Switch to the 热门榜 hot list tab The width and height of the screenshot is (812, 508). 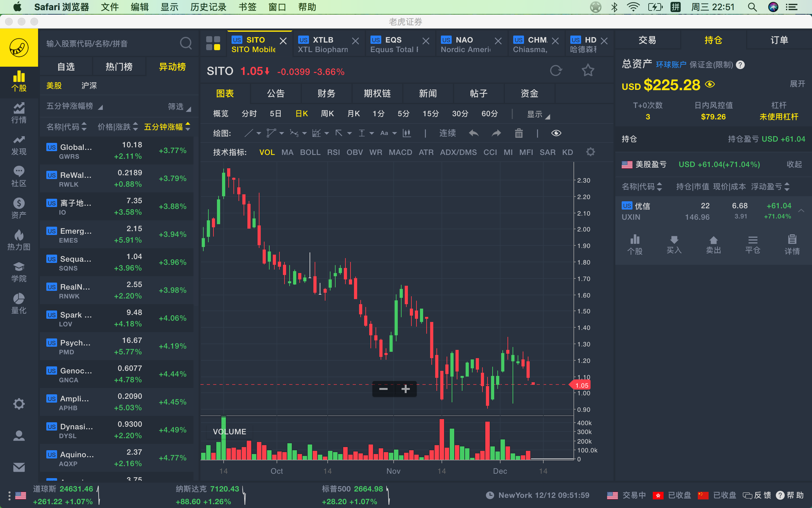pos(119,67)
